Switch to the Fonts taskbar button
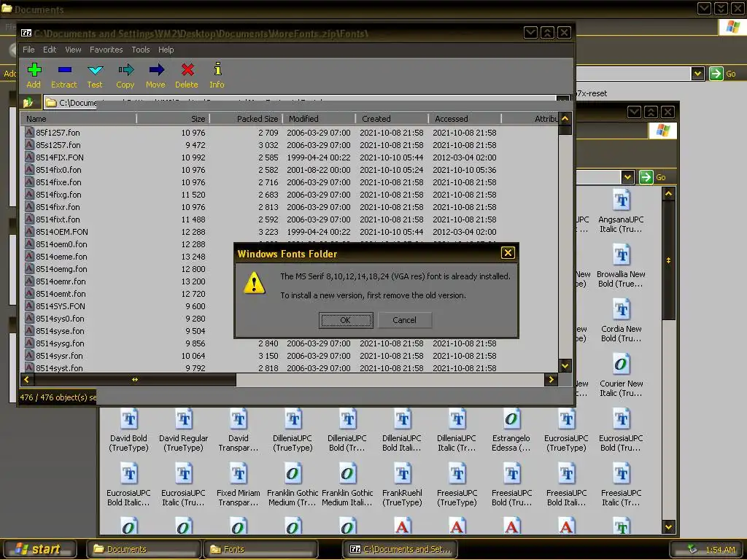 pyautogui.click(x=260, y=549)
